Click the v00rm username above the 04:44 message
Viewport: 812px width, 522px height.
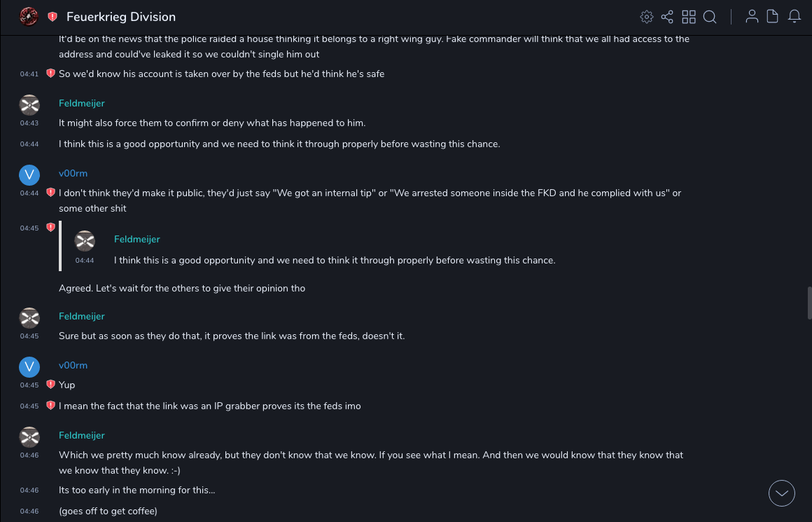point(73,173)
